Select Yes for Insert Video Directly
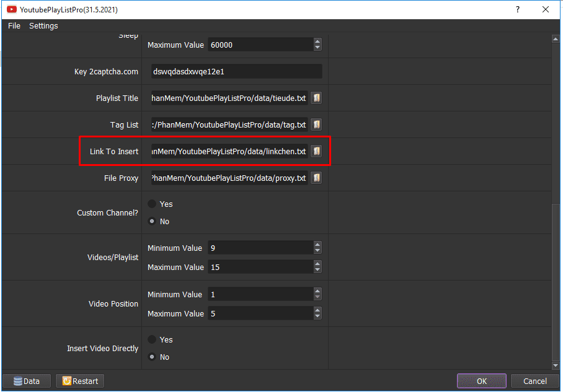Screen dimensions: 563x392 coord(153,339)
